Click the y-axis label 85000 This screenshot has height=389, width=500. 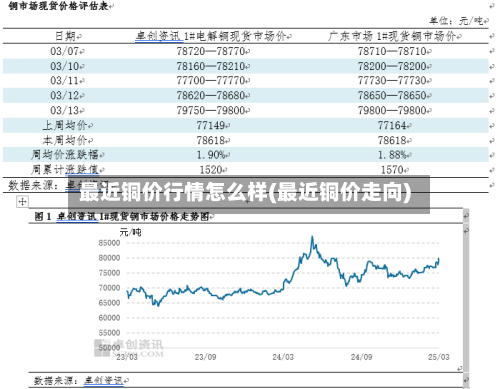[109, 243]
